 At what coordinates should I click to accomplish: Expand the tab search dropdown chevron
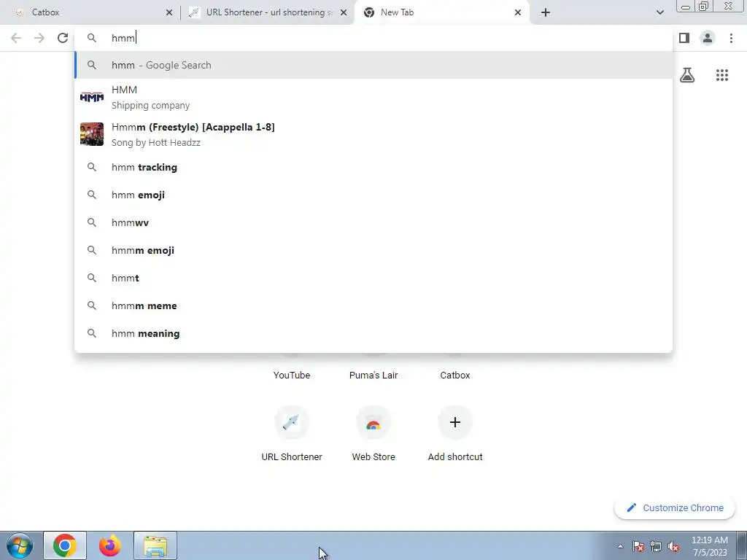(x=659, y=12)
